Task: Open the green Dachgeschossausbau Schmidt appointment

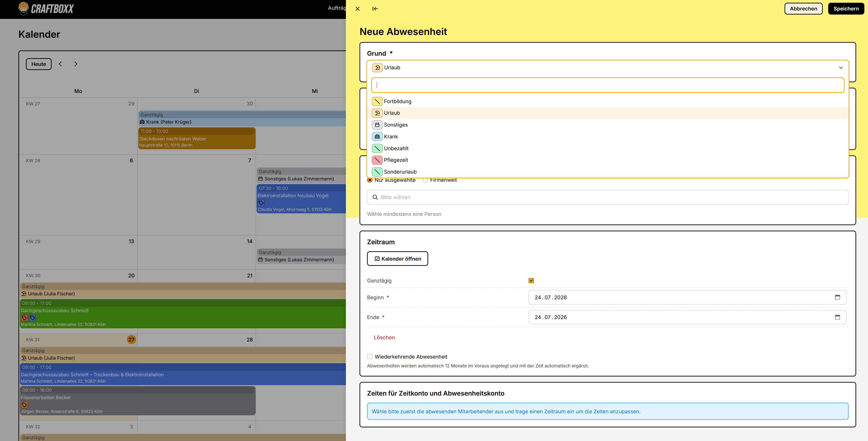Action: click(x=183, y=314)
